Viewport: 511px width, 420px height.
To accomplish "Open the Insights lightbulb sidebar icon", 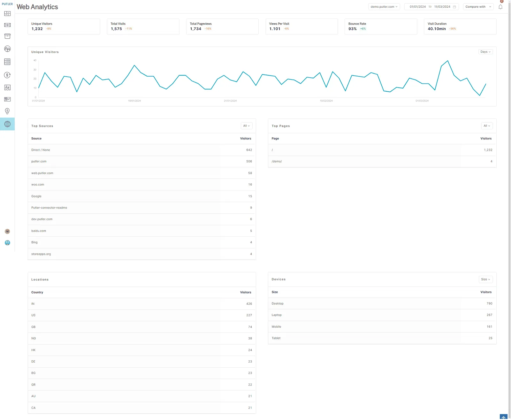I will [x=7, y=111].
